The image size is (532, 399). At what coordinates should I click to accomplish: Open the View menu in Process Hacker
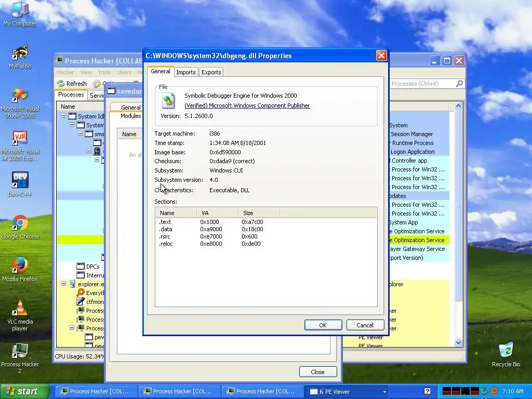[86, 72]
